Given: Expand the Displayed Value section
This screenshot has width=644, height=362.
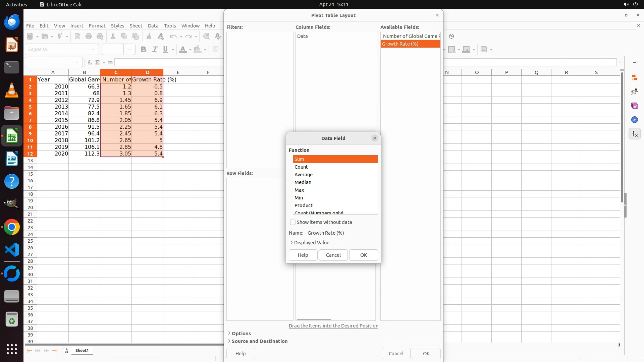Looking at the screenshot, I should (311, 243).
